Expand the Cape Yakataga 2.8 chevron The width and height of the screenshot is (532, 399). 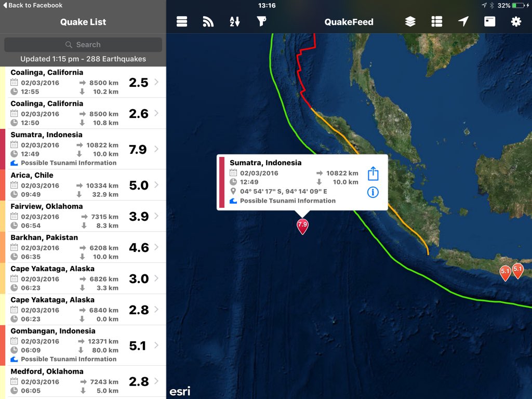[x=156, y=310]
